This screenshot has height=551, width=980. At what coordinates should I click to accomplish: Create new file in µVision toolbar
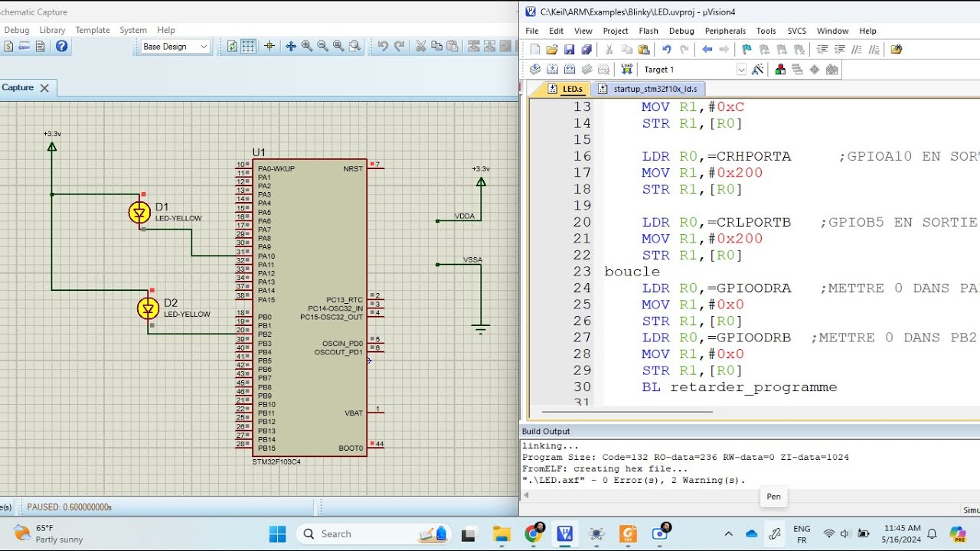click(x=535, y=50)
